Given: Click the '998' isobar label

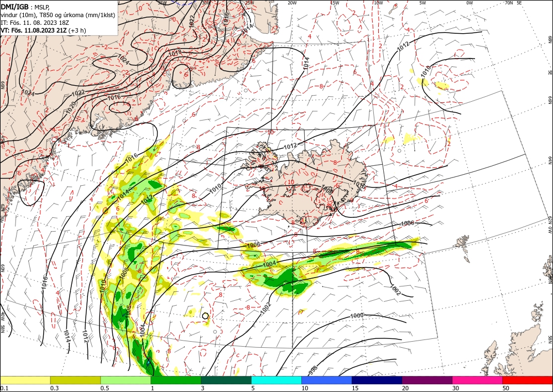Looking at the screenshot, I should (313, 369).
